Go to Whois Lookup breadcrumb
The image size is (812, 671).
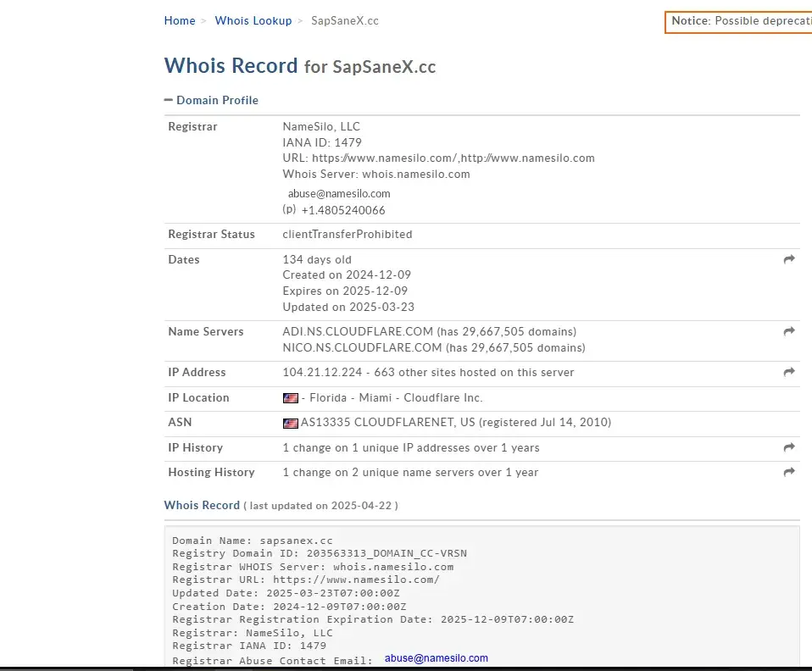click(253, 20)
